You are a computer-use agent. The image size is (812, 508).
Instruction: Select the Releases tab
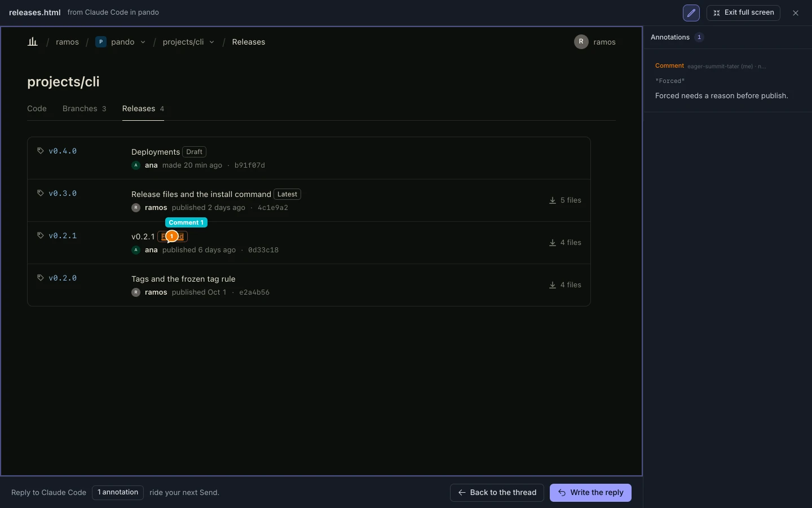point(143,108)
